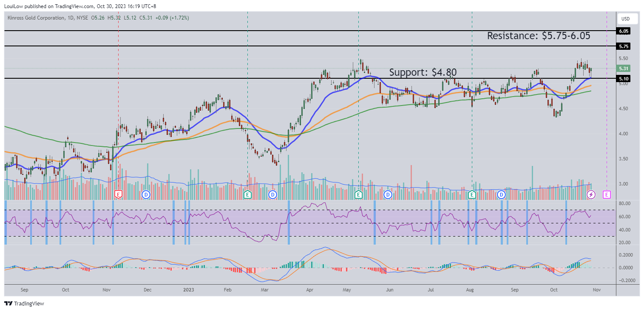Click the May label on time axis
644x311 pixels.
(347, 290)
